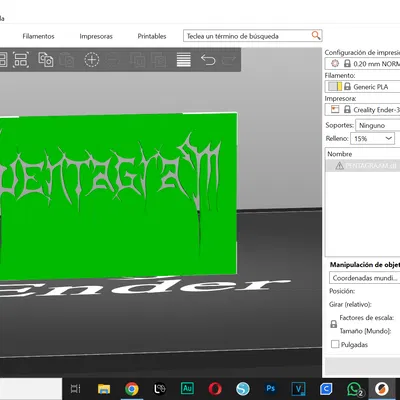The height and width of the screenshot is (400, 400).
Task: Click the Split to objects icon
Action: pos(137,60)
